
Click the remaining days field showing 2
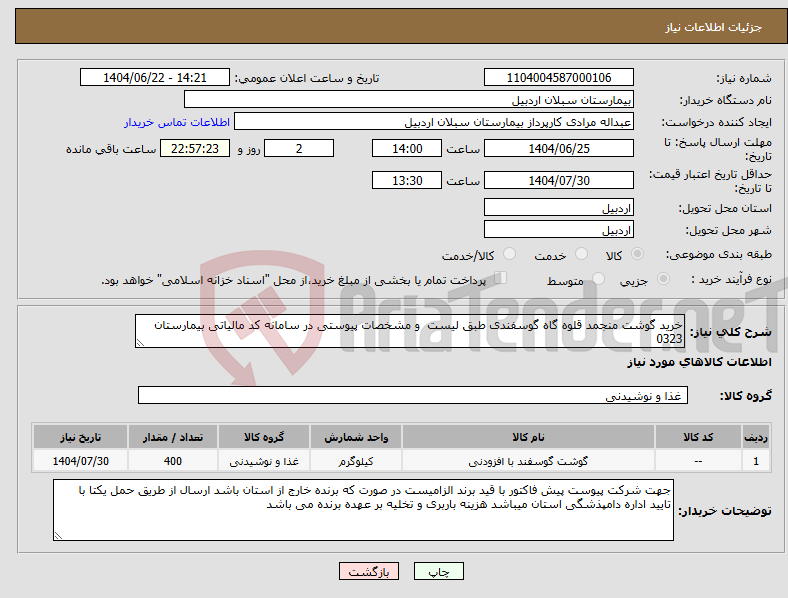[299, 148]
